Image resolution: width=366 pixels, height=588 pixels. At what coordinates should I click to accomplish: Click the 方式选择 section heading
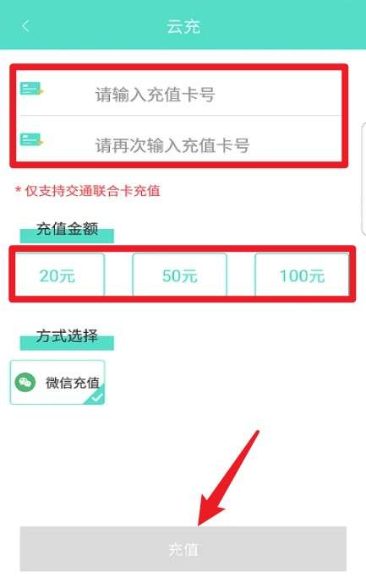pyautogui.click(x=67, y=335)
